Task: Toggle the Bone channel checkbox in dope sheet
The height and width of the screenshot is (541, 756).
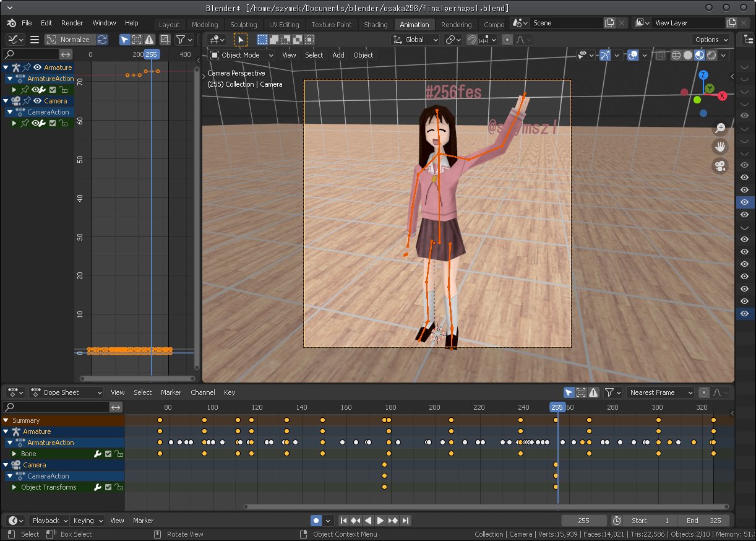Action: point(108,454)
